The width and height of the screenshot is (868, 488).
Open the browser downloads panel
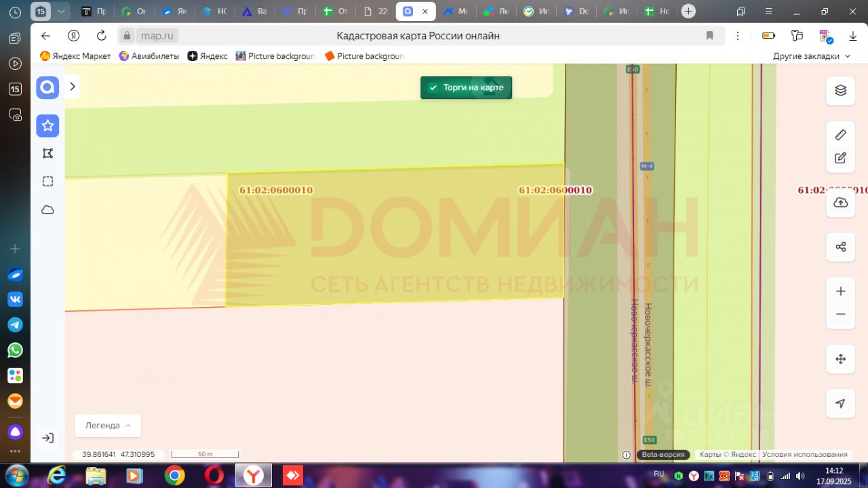(853, 36)
